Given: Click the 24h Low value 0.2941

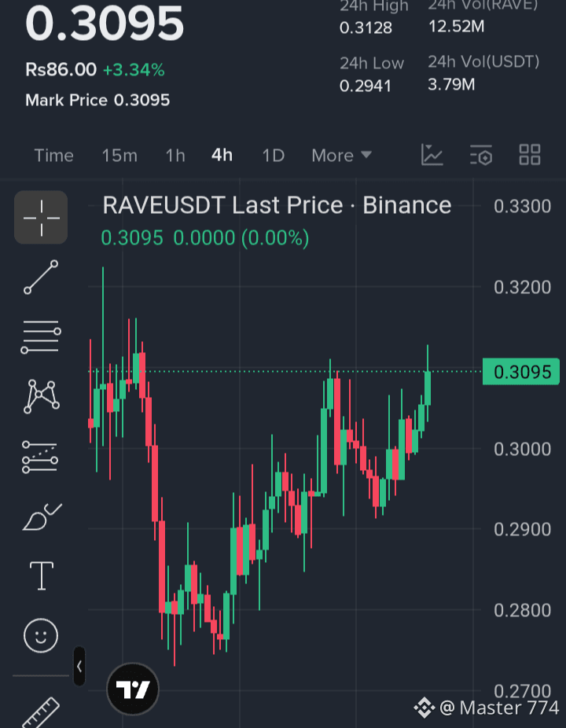Looking at the screenshot, I should 366,86.
